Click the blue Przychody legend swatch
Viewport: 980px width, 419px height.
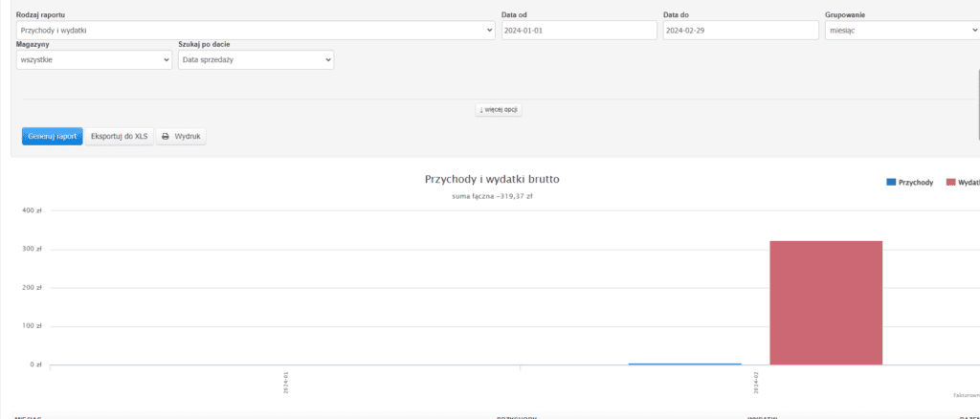[891, 182]
